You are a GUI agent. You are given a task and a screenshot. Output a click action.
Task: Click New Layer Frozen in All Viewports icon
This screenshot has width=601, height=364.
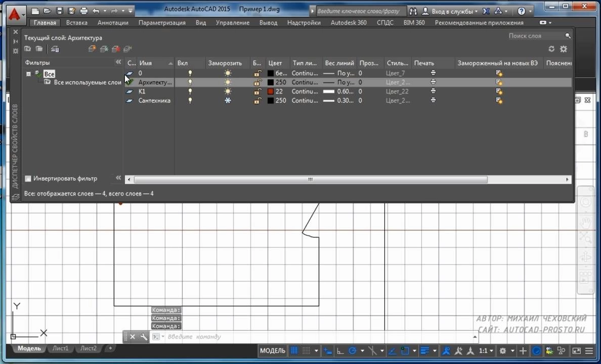(x=104, y=49)
